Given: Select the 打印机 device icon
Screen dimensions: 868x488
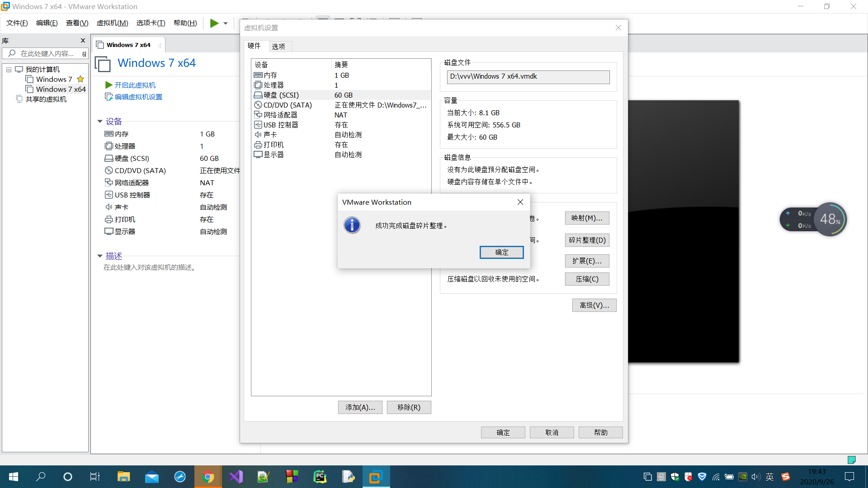Looking at the screenshot, I should [258, 145].
